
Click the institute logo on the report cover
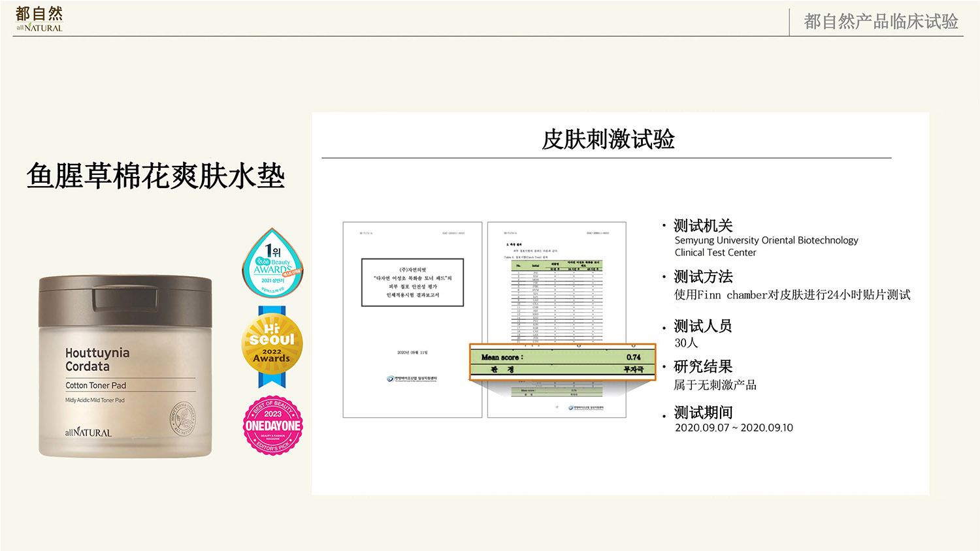point(412,379)
